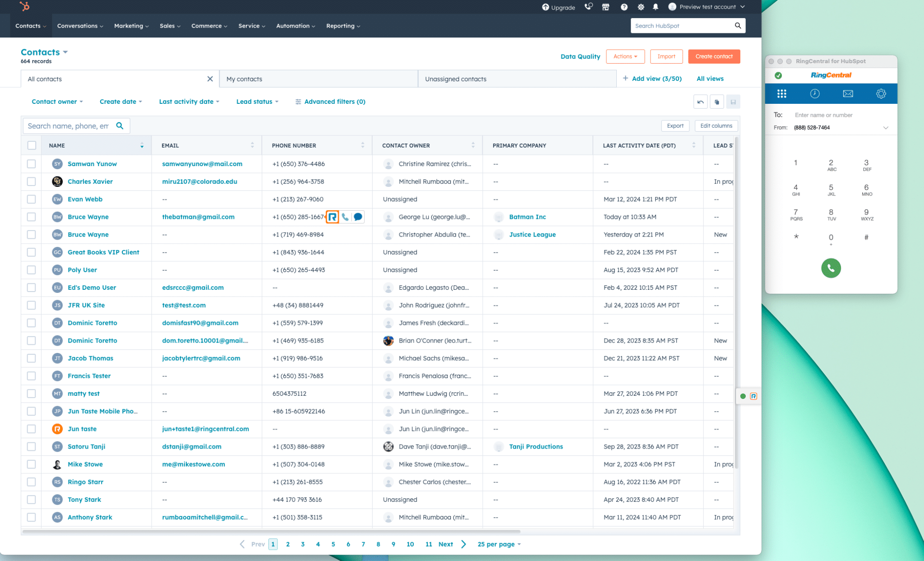Click the HubSpot notifications bell icon
Image resolution: width=924 pixels, height=561 pixels.
pyautogui.click(x=655, y=8)
